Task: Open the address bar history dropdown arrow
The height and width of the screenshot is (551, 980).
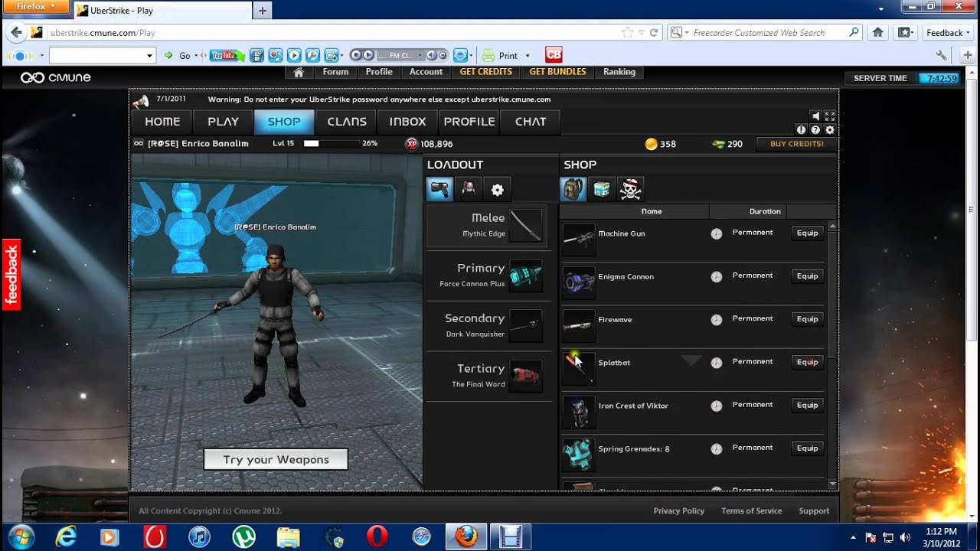Action: (642, 33)
